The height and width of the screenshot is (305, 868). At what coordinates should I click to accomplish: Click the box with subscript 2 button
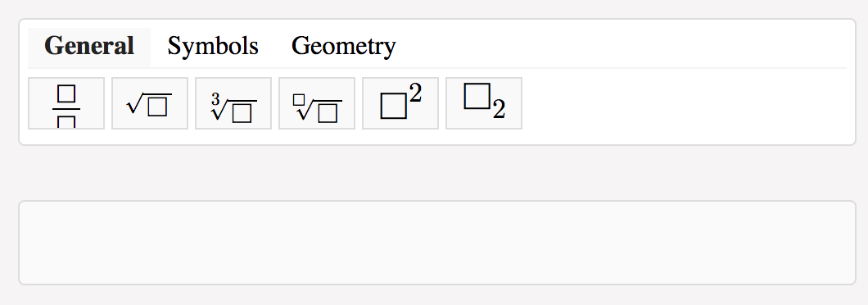[484, 103]
